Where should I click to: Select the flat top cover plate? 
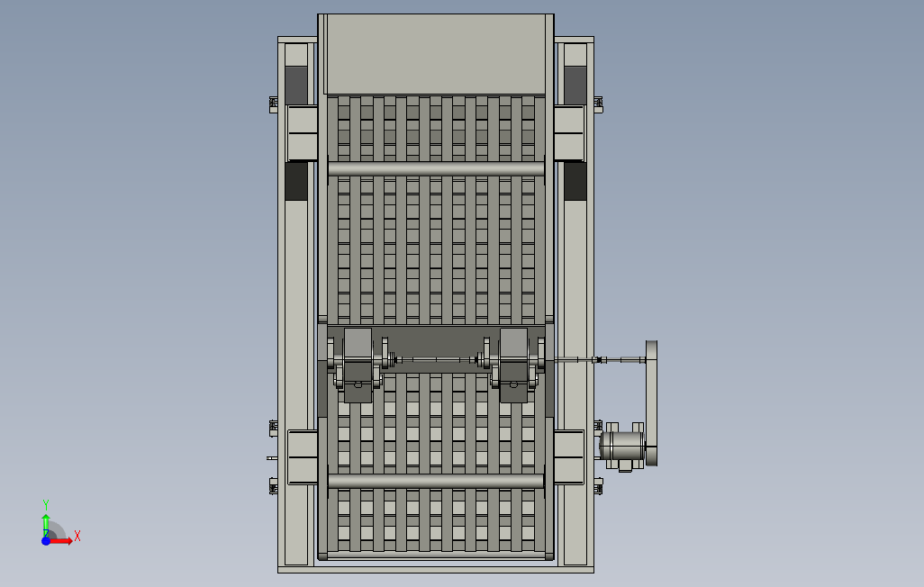[x=436, y=54]
